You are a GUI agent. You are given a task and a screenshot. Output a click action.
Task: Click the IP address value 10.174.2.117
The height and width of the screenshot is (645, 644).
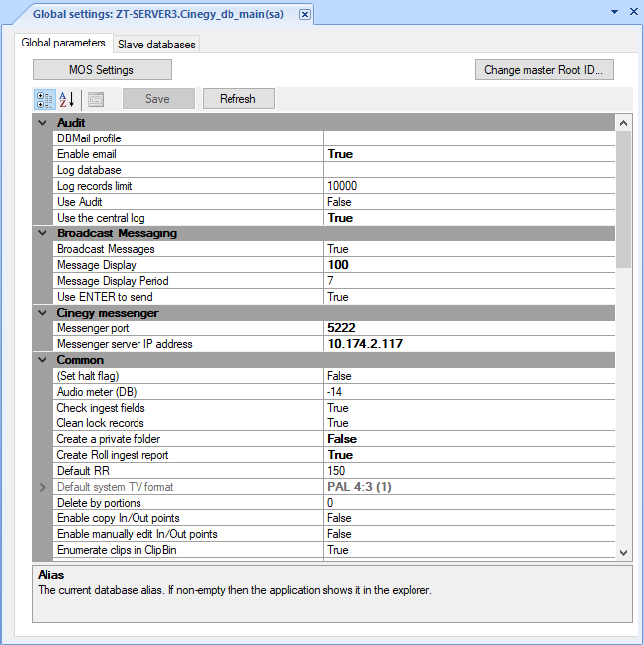[365, 344]
